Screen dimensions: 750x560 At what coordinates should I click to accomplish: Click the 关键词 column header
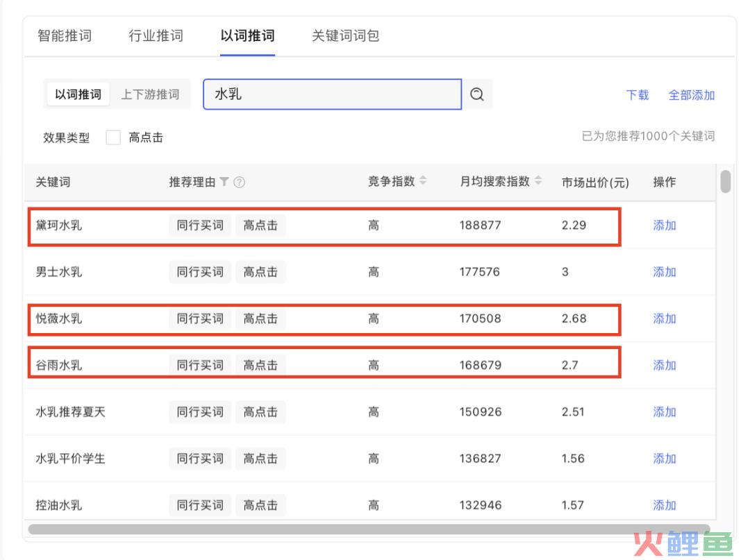(53, 182)
